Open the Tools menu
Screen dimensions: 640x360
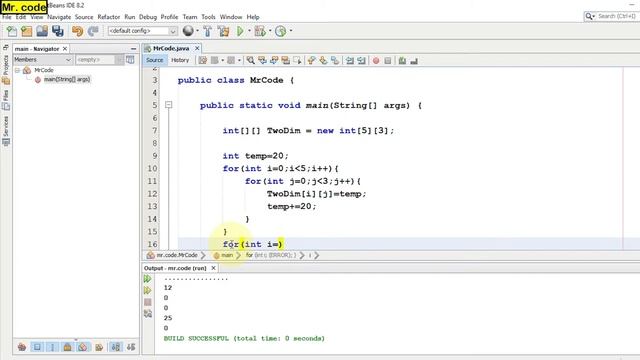pyautogui.click(x=208, y=17)
